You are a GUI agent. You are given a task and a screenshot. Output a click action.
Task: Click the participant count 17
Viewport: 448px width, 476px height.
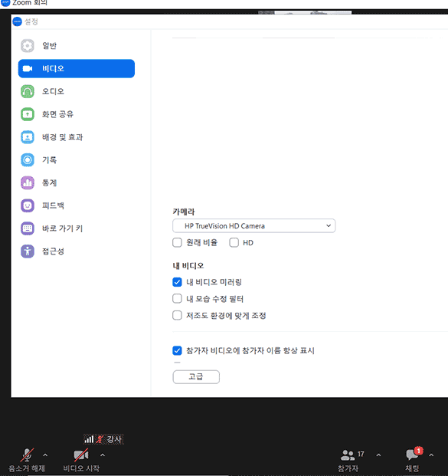(361, 454)
